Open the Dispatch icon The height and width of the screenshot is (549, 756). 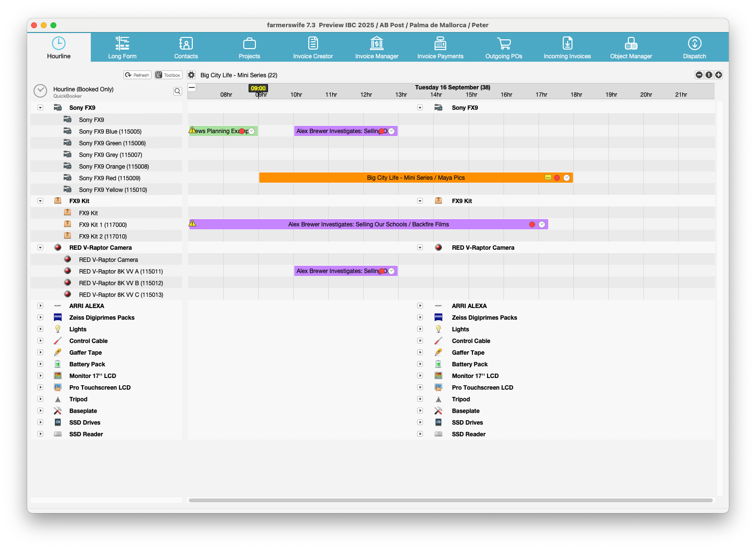pyautogui.click(x=695, y=43)
